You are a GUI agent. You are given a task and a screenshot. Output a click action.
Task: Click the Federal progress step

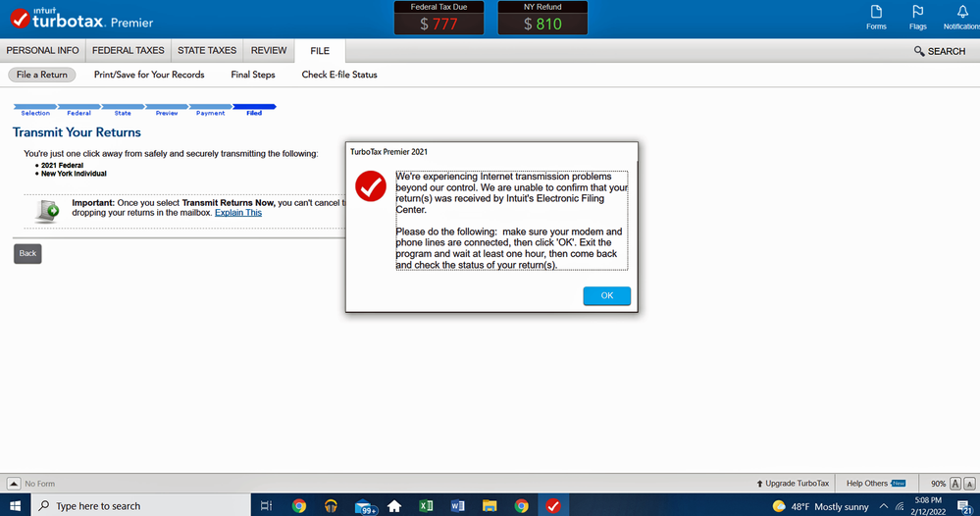click(x=78, y=110)
